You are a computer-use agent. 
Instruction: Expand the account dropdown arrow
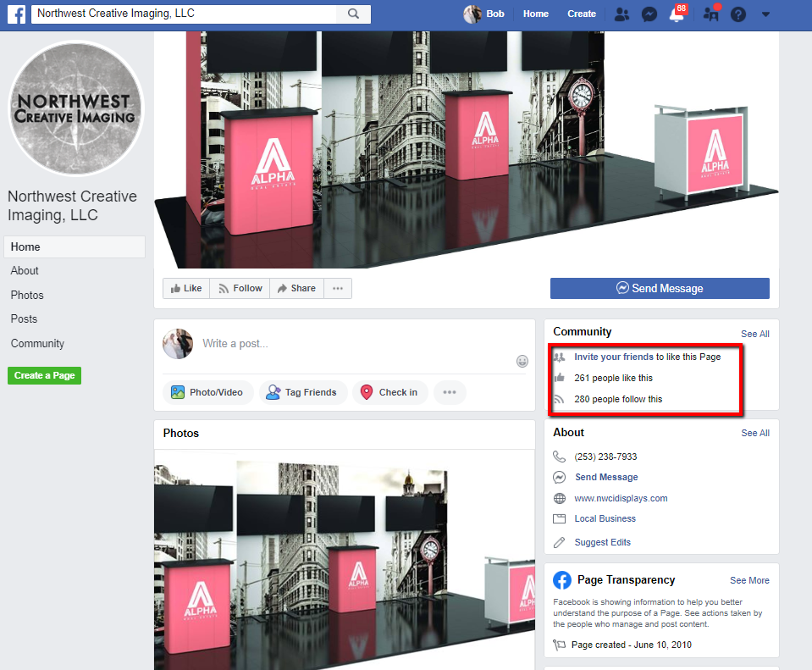pos(765,14)
